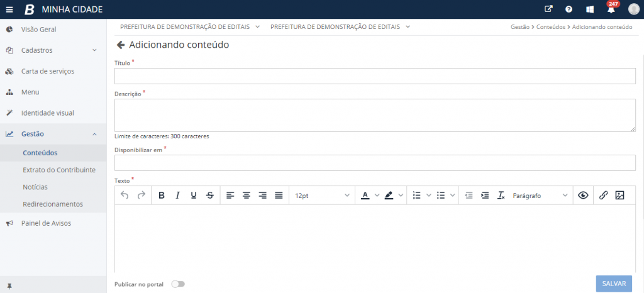
Task: Justify text alignment
Action: 279,196
